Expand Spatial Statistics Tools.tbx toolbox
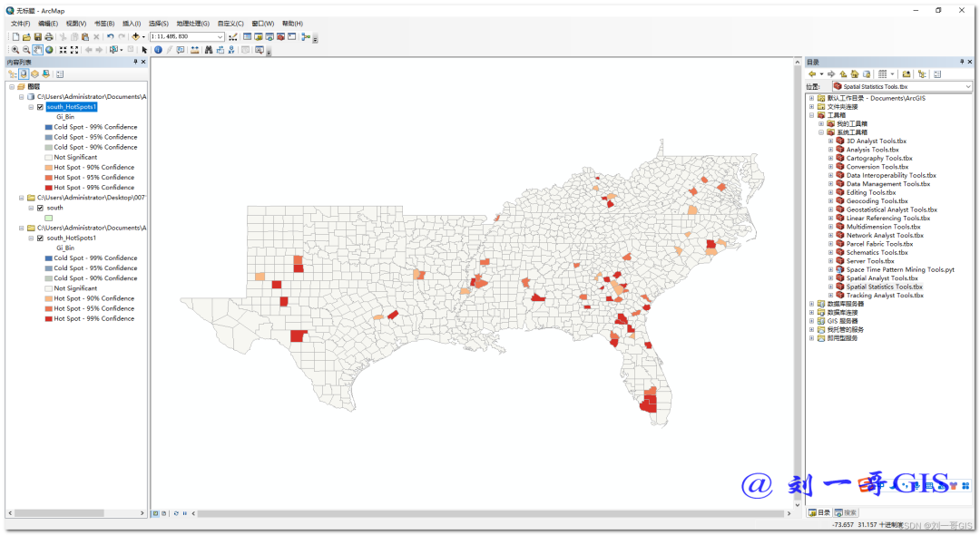Viewport: 980px width, 535px height. 830,287
